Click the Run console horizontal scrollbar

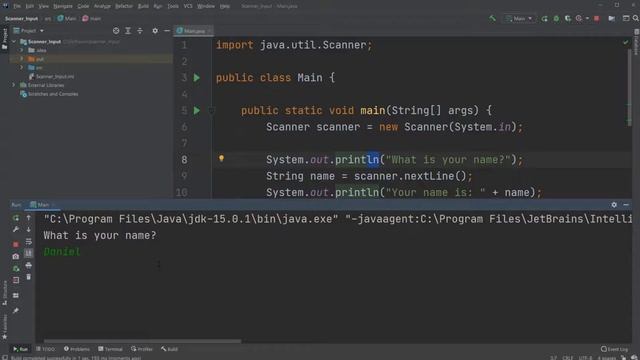(x=142, y=341)
